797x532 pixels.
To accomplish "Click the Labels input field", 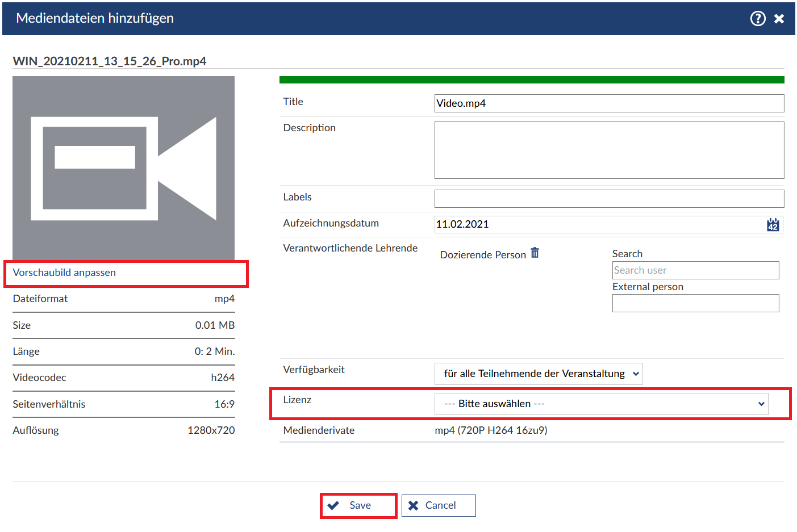I will coord(608,199).
